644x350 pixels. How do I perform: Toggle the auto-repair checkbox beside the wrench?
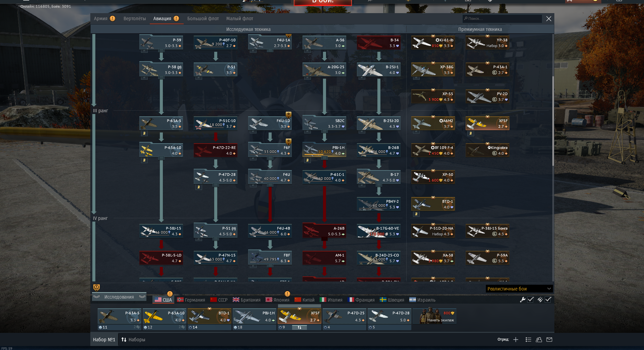click(531, 300)
